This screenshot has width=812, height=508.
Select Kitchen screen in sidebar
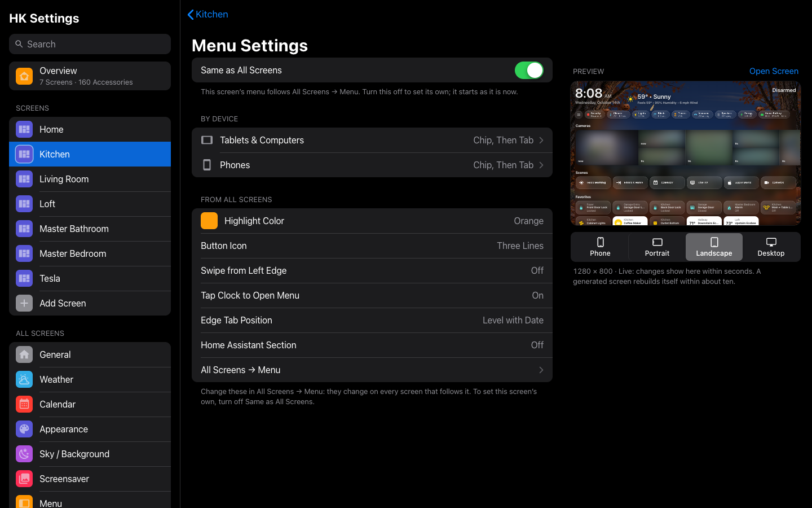coord(90,154)
